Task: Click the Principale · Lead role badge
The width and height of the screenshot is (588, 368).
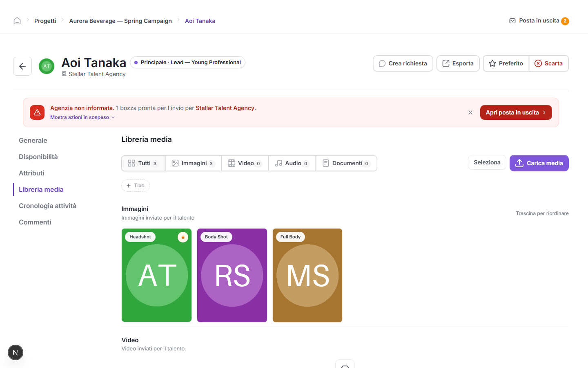Action: click(187, 63)
